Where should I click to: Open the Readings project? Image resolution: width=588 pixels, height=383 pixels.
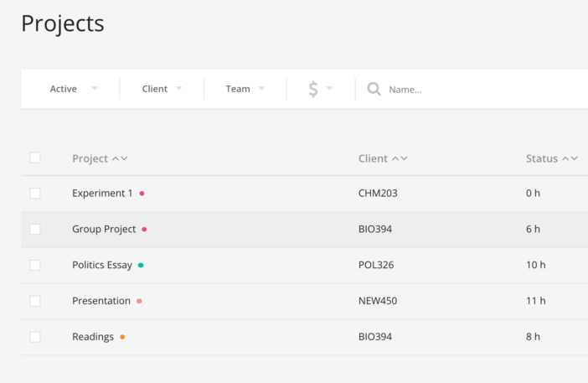coord(93,336)
